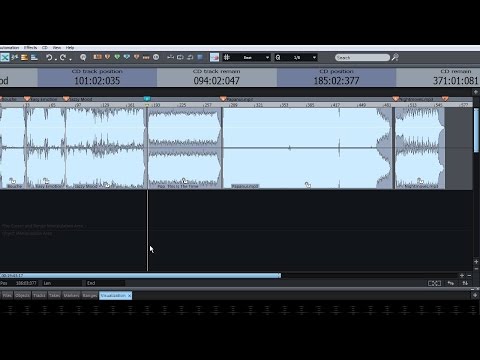480x360 pixels.
Task: Click the orange list toolbar icon
Action: point(24,58)
